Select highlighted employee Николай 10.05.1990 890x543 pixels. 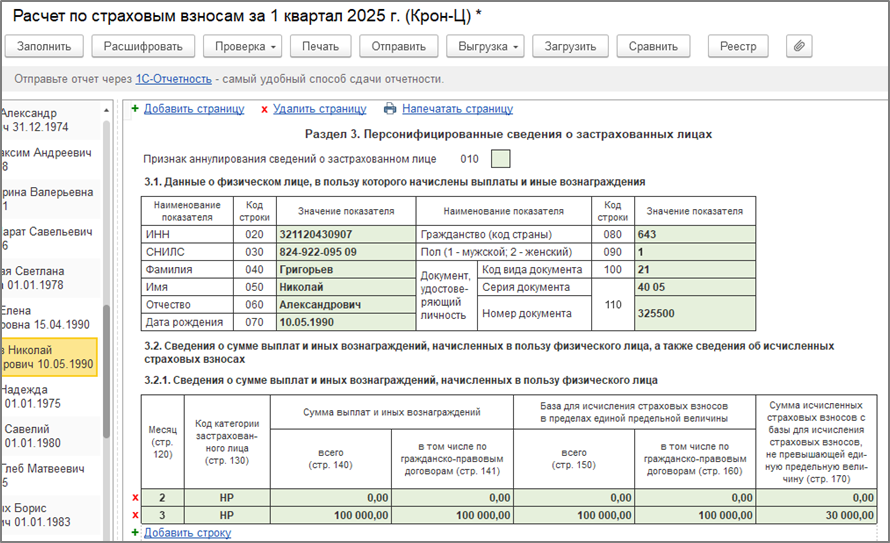pyautogui.click(x=49, y=357)
